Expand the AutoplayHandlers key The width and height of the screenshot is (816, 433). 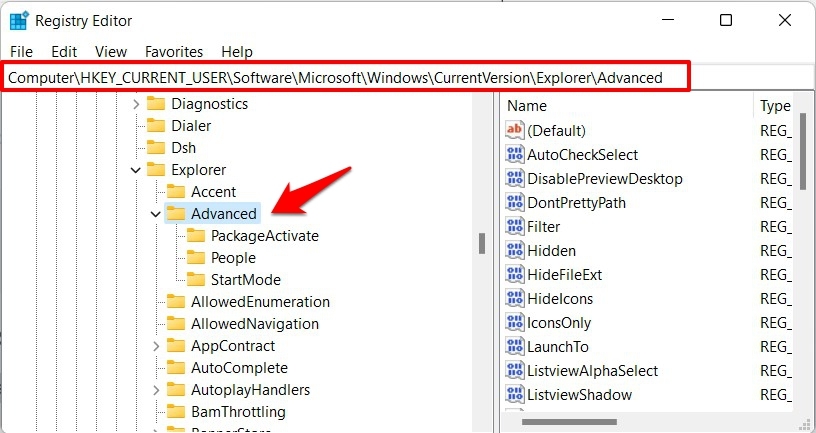click(x=156, y=390)
